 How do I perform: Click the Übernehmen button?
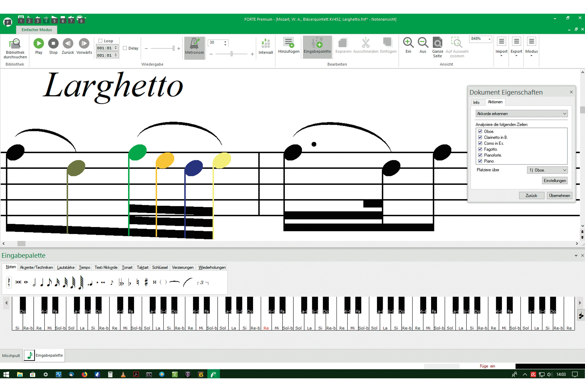coord(559,195)
